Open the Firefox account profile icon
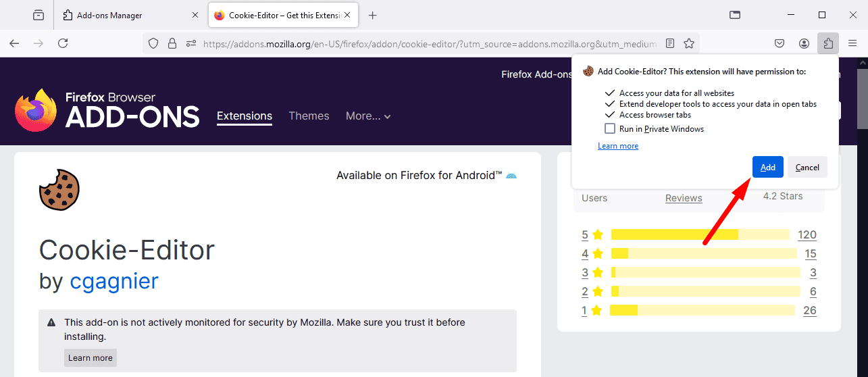Screen dimensions: 868x377 (804, 43)
